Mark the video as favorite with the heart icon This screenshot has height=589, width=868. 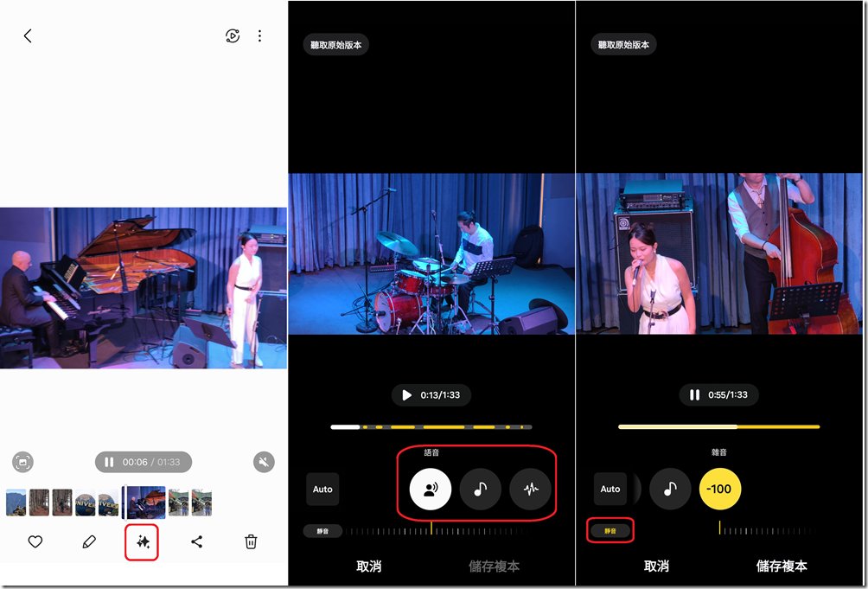point(35,542)
